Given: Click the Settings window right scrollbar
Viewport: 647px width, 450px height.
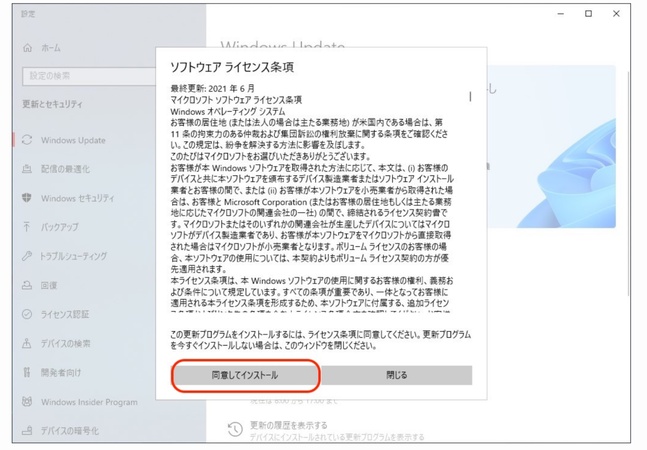Looking at the screenshot, I should (628, 184).
